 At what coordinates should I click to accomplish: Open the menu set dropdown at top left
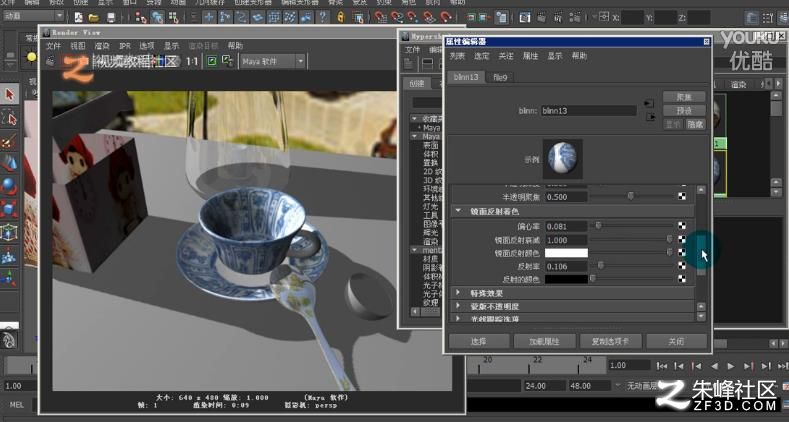click(34, 16)
